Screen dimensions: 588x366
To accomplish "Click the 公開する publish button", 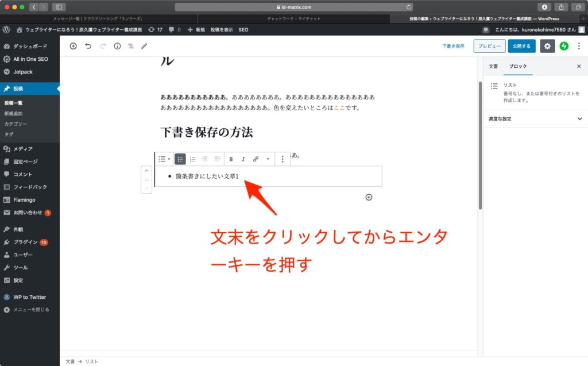I will point(521,46).
